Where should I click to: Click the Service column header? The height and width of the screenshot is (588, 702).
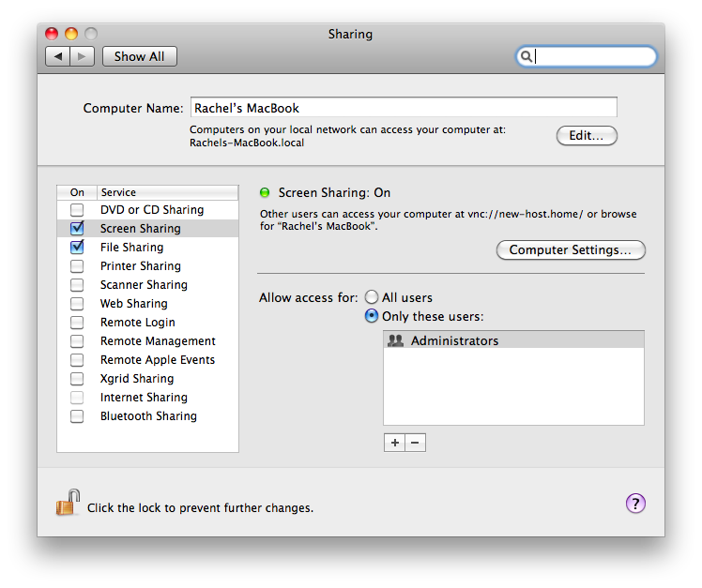167,192
